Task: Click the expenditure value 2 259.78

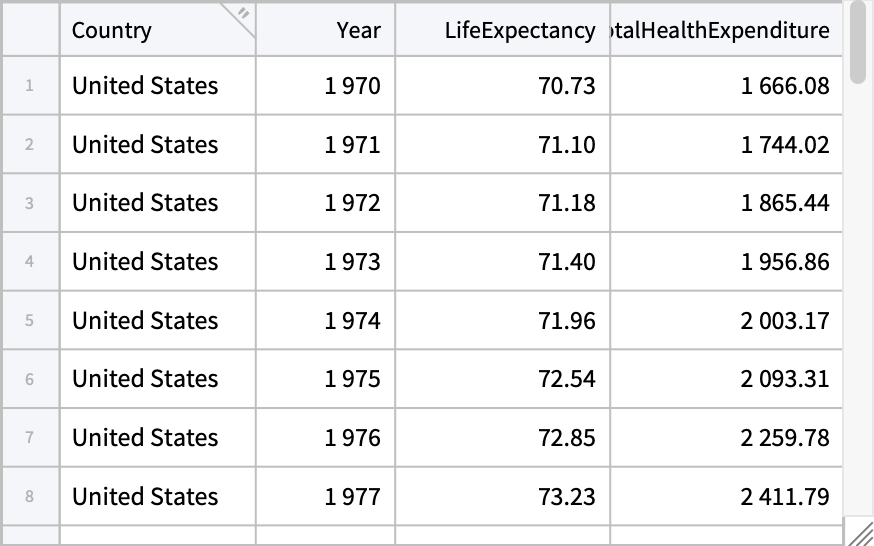Action: point(726,438)
